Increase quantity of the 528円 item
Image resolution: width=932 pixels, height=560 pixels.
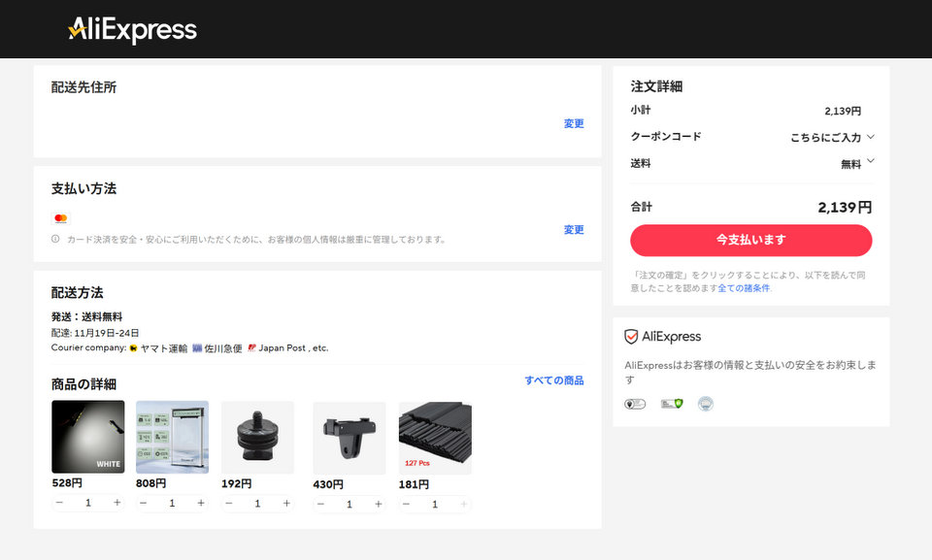[x=117, y=503]
